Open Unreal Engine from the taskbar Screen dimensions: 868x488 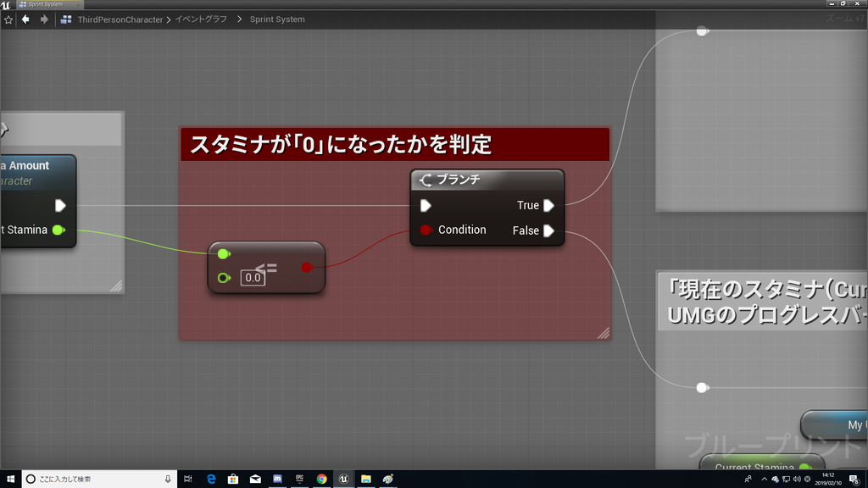click(343, 479)
